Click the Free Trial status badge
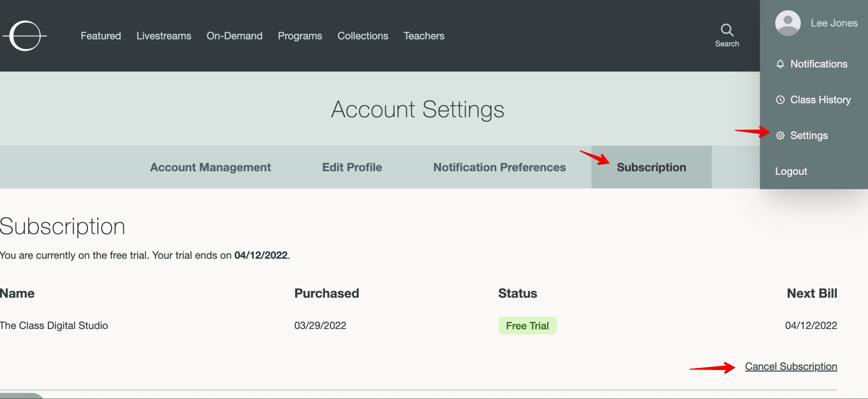Viewport: 868px width, 399px height. 527,325
